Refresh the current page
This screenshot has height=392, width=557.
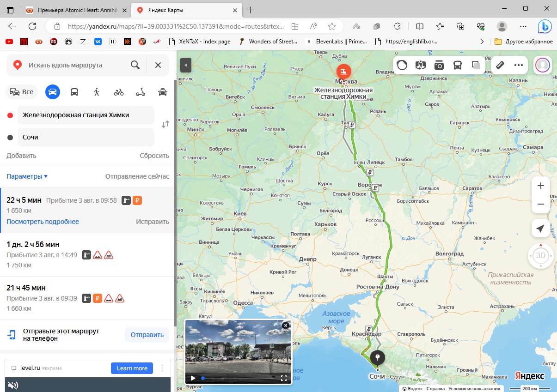click(x=32, y=26)
